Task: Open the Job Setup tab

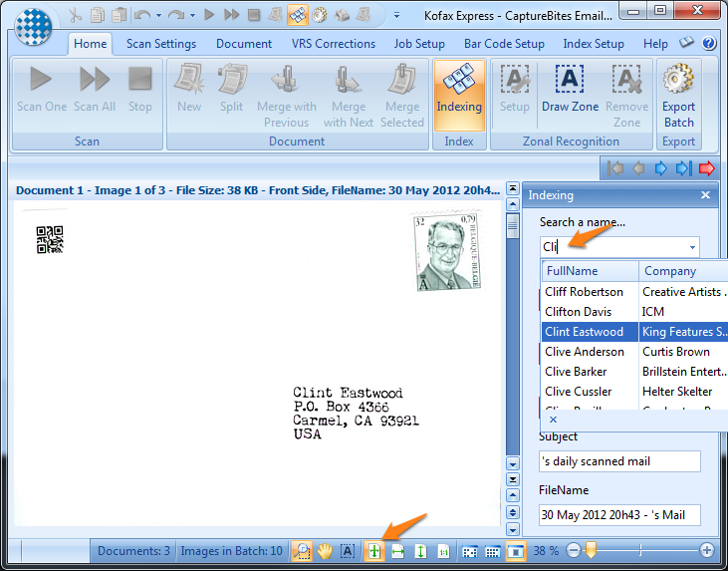Action: [x=419, y=44]
